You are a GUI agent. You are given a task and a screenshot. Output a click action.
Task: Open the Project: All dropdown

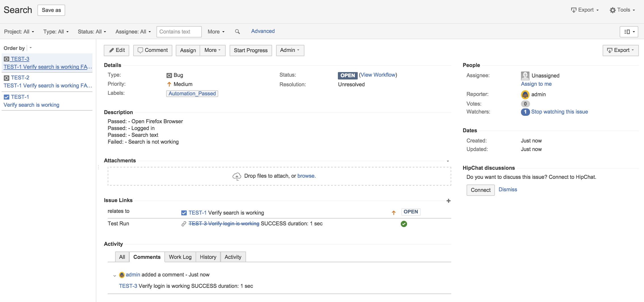(x=19, y=32)
